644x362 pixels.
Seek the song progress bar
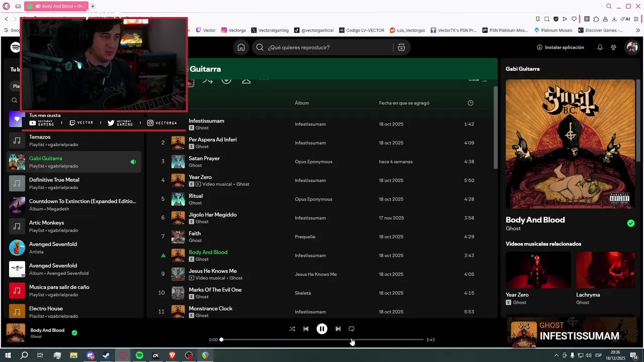322,340
